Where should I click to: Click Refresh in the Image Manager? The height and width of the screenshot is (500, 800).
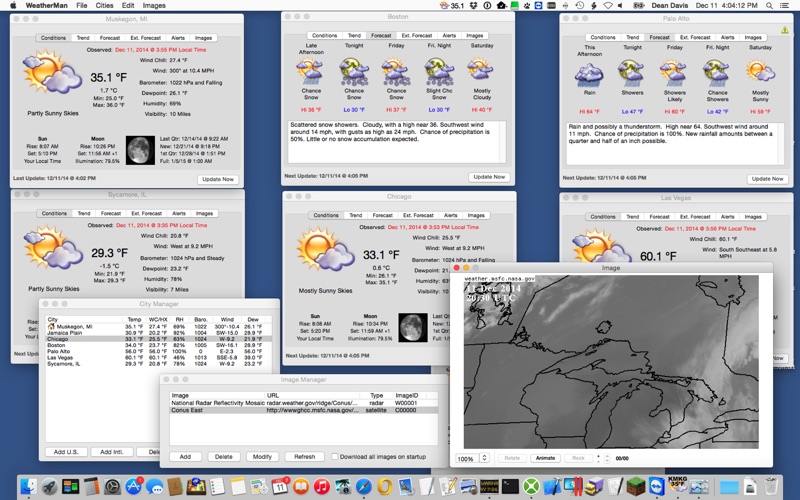(303, 457)
